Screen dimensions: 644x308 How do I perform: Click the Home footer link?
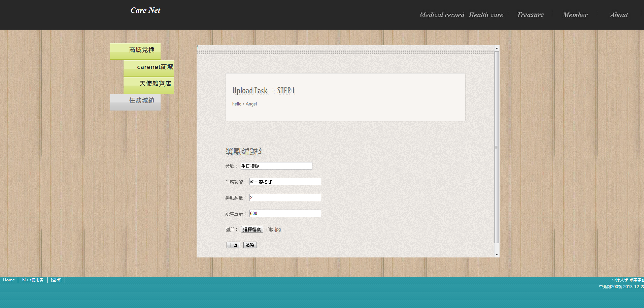tap(9, 280)
